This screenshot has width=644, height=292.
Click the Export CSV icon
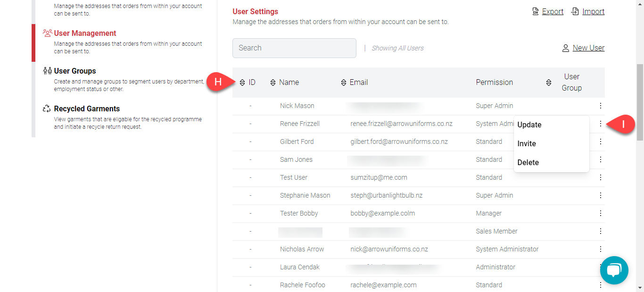coord(535,11)
